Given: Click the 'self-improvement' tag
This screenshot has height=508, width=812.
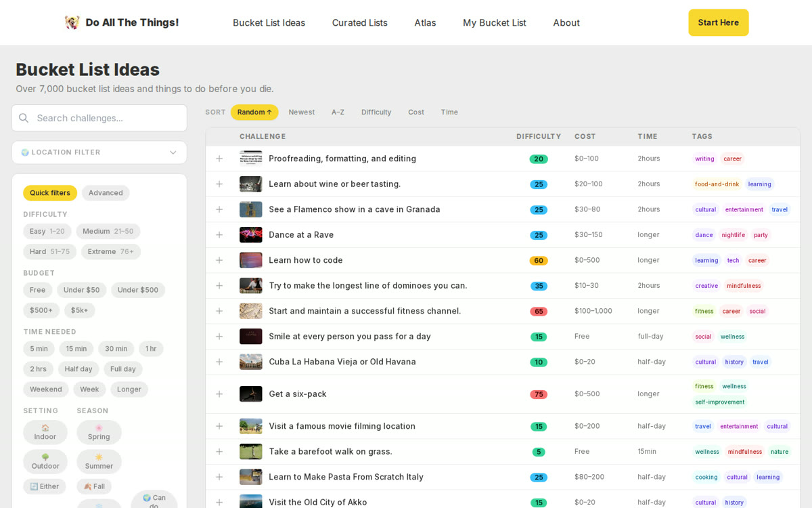Looking at the screenshot, I should (720, 402).
